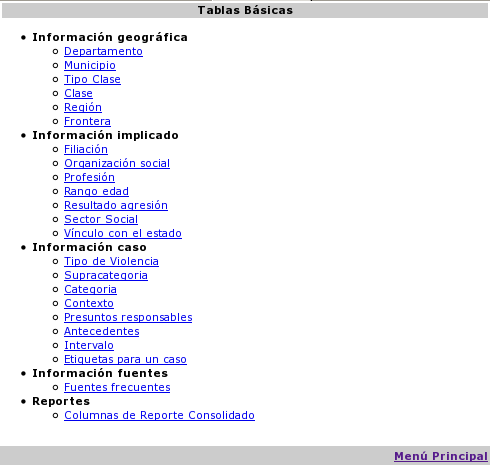Open the Filiación link
The height and width of the screenshot is (469, 490).
tap(86, 149)
